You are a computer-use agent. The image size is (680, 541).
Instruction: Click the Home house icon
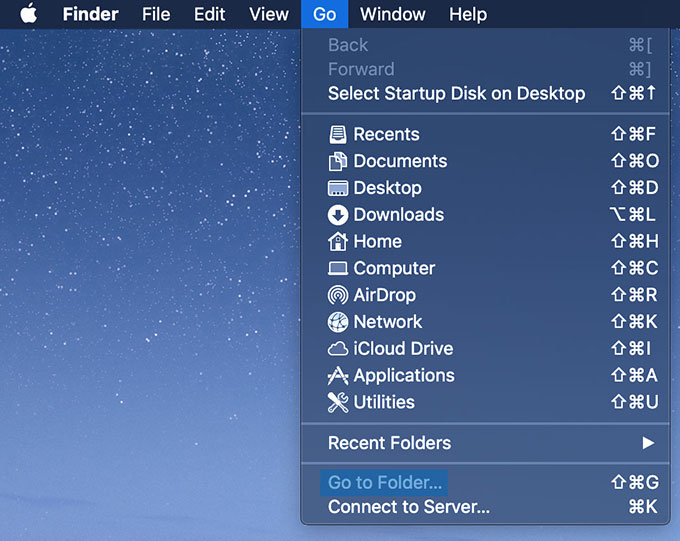tap(337, 242)
